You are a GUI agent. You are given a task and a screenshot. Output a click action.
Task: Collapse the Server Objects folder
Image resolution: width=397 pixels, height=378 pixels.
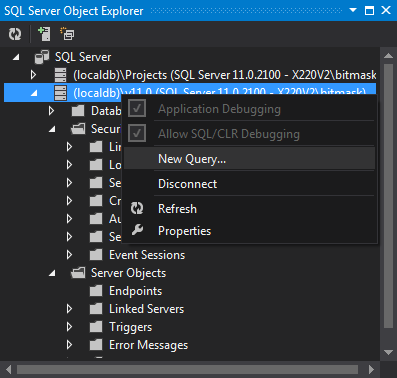52,274
